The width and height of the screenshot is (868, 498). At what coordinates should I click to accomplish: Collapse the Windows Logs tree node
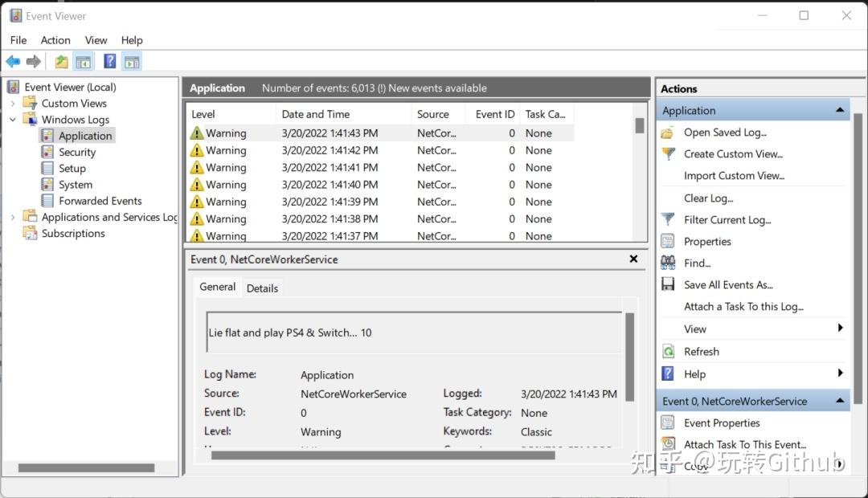(x=11, y=119)
